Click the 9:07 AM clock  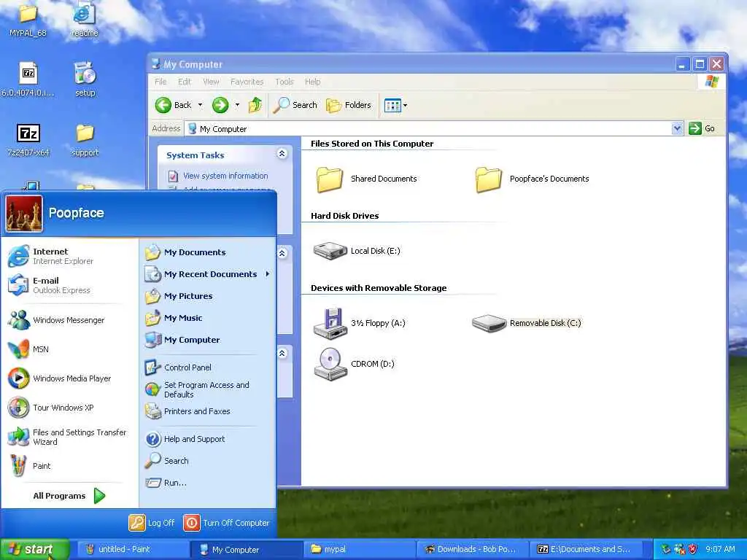pos(720,549)
